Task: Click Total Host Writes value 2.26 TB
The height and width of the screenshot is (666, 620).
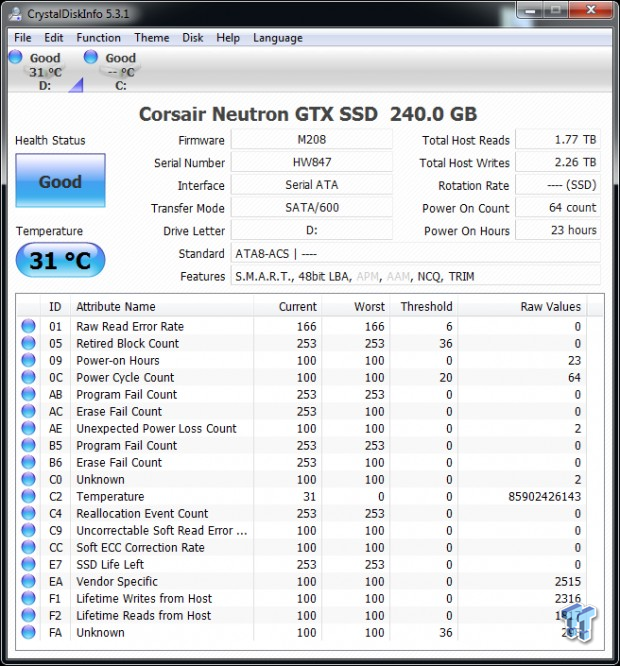Action: click(x=558, y=162)
